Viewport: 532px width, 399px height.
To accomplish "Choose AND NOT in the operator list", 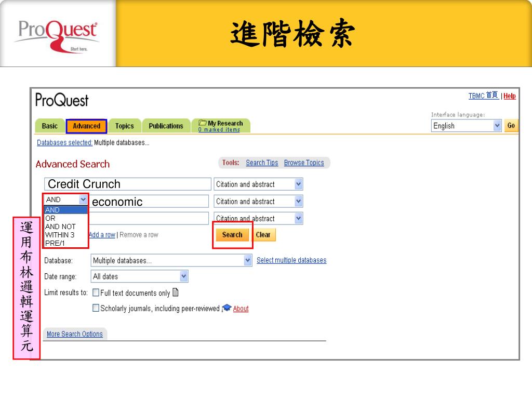I will [x=66, y=227].
